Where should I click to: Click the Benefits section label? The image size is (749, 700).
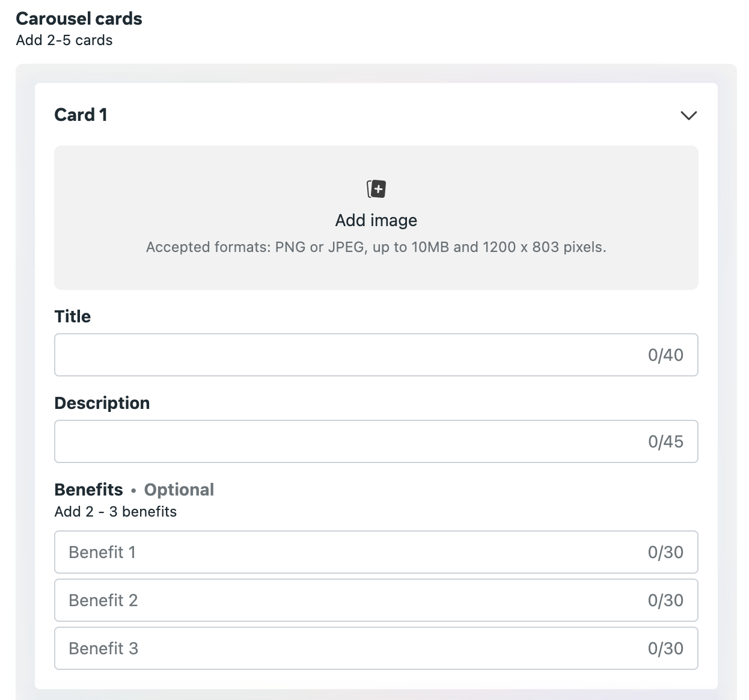88,490
